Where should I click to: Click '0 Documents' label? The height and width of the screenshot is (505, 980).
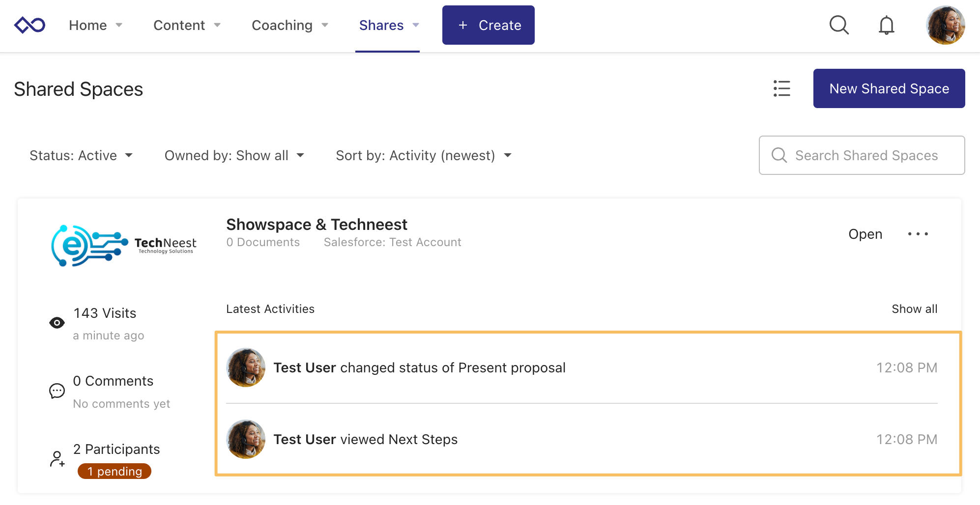(263, 242)
